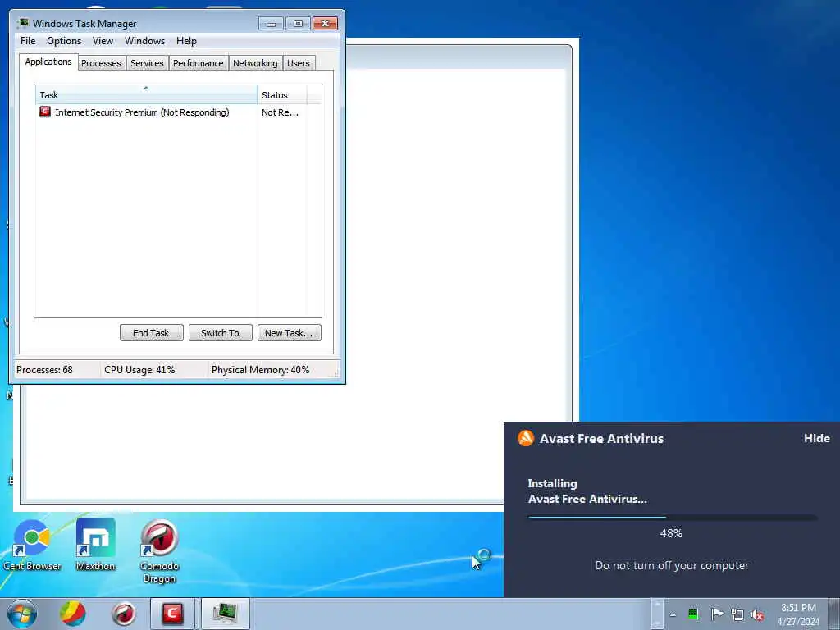The height and width of the screenshot is (630, 840).
Task: Switch to the Processes tab
Action: point(101,63)
